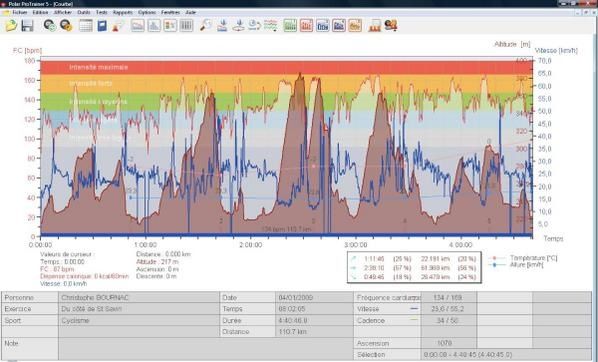Click the yellow Cadence line color swatch
The height and width of the screenshot is (362, 598).
(414, 320)
